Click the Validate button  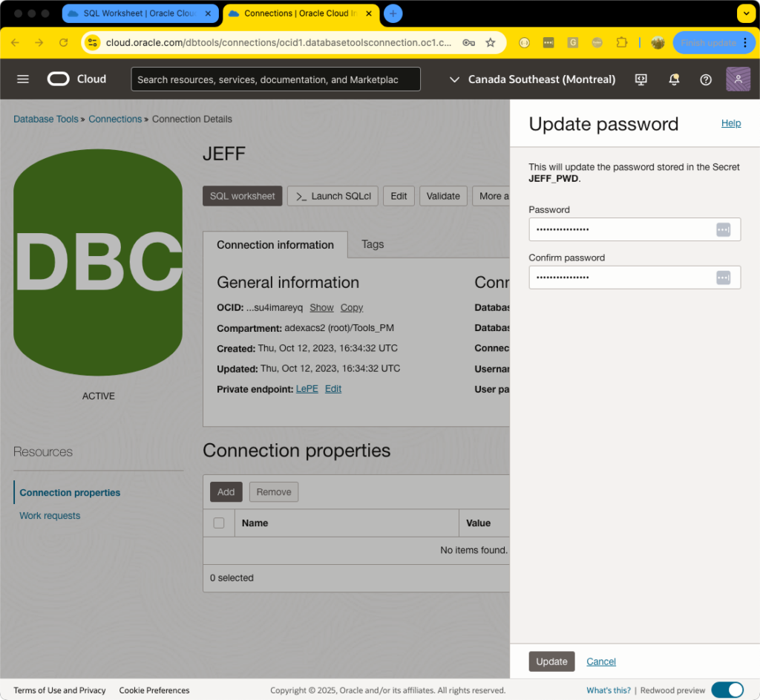443,196
